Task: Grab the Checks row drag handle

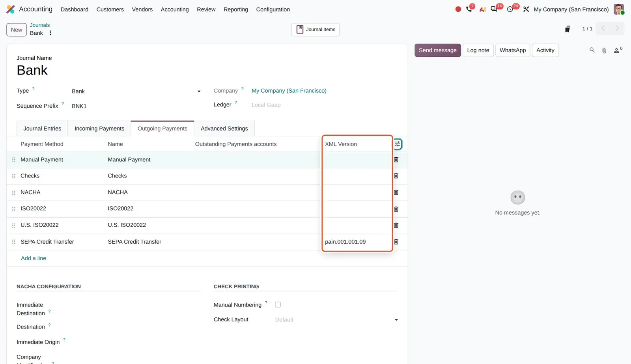Action: coord(13,176)
